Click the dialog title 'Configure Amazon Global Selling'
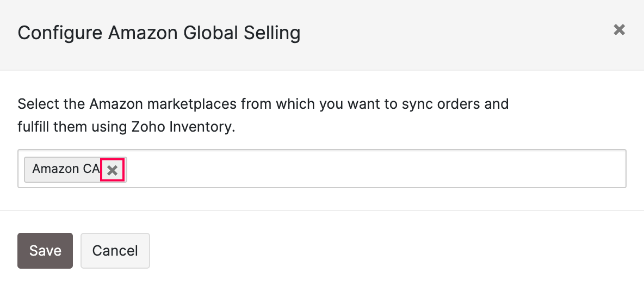Image resolution: width=644 pixels, height=285 pixels. point(159,33)
